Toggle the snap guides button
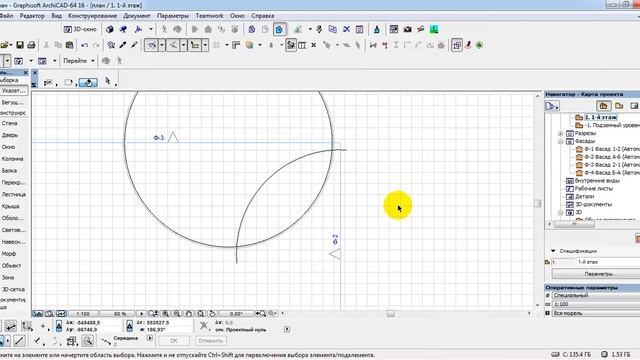The image size is (640, 360). click(173, 45)
